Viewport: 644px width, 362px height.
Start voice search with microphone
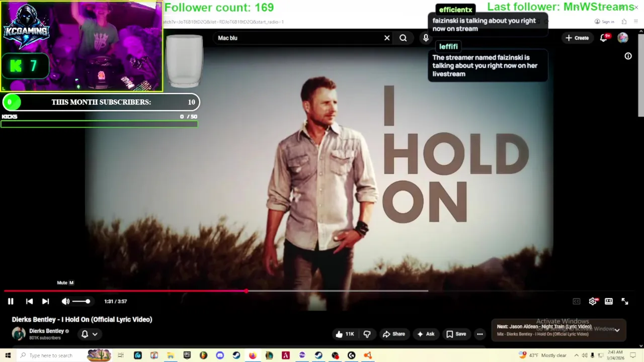[x=426, y=38]
